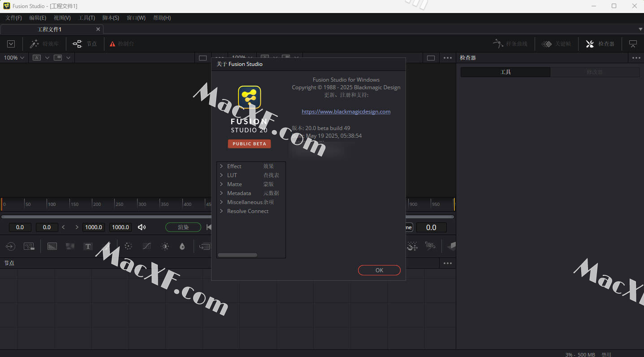Open the 文件(F) menu

tap(13, 18)
